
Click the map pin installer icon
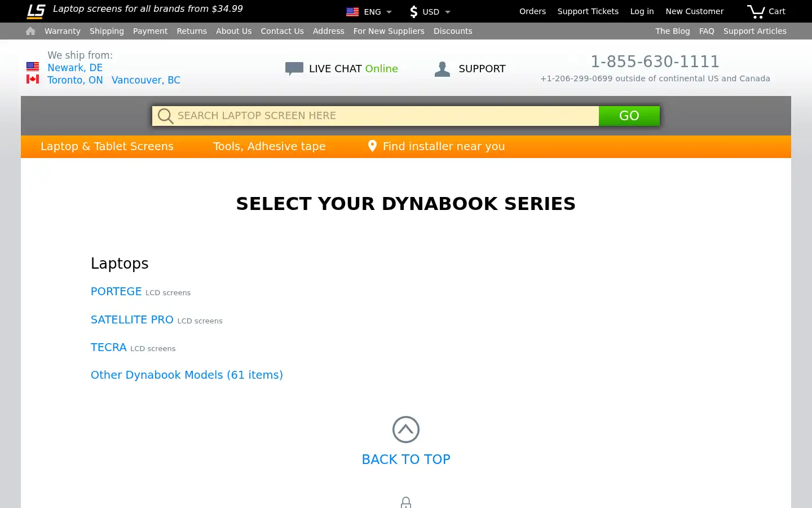372,146
